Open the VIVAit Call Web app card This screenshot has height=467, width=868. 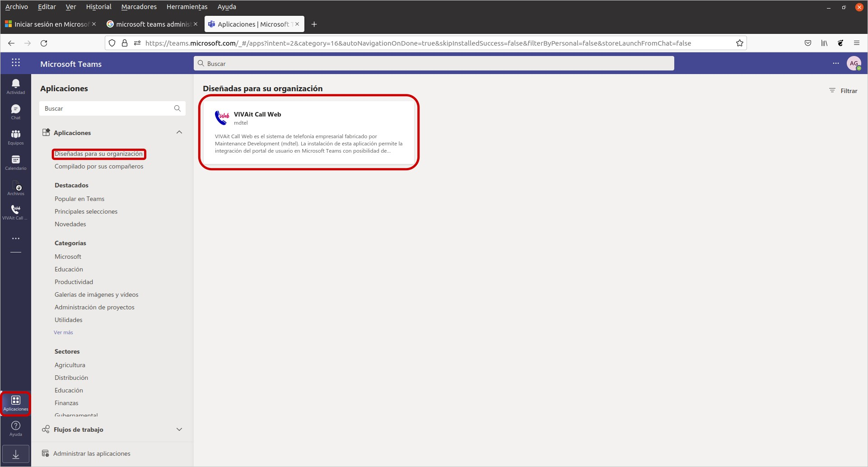click(309, 132)
